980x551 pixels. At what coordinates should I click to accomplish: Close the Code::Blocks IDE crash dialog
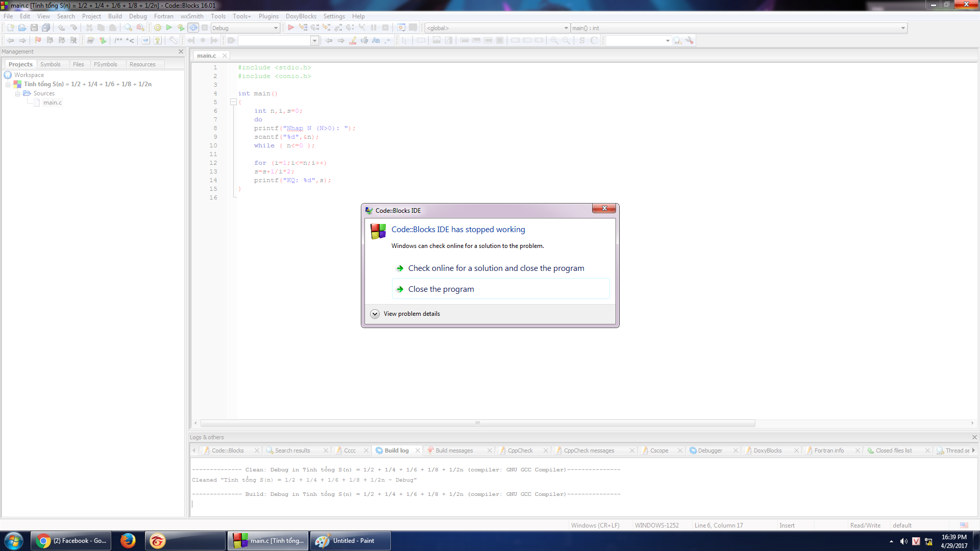(x=604, y=208)
